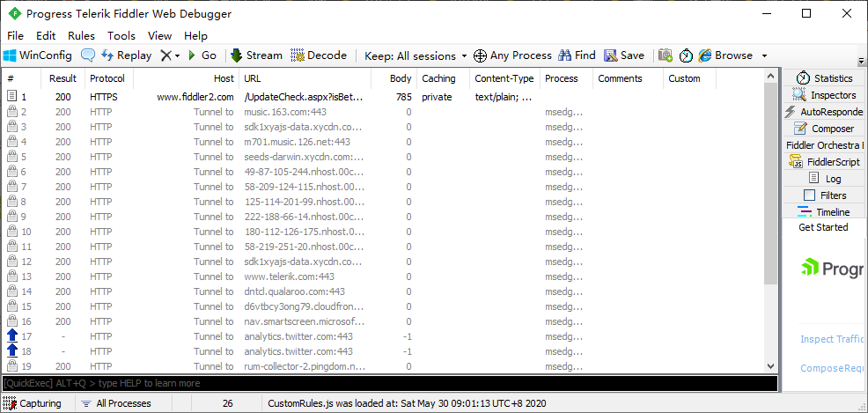The width and height of the screenshot is (868, 413).
Task: Toggle Stream mode
Action: (x=257, y=55)
